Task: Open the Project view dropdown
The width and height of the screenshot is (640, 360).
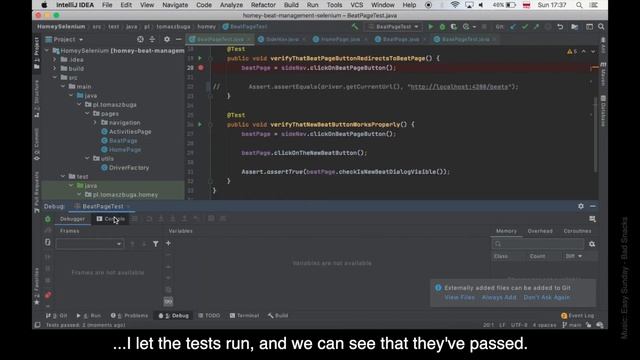Action: (65, 40)
